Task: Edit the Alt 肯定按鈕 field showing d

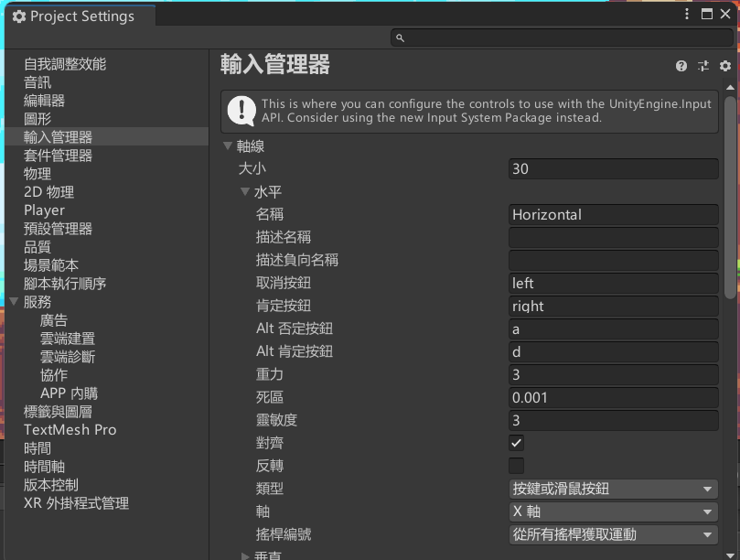Action: click(614, 351)
